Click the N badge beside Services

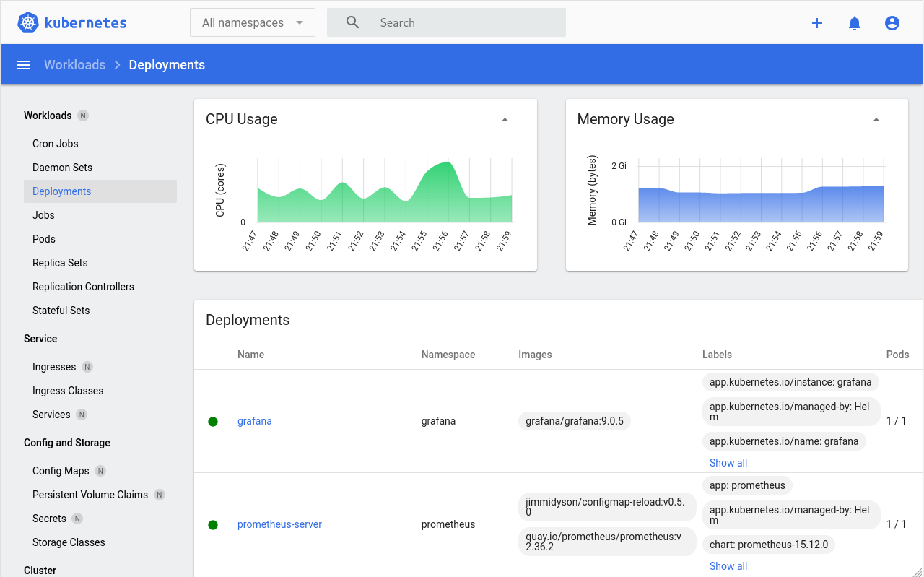(x=82, y=415)
